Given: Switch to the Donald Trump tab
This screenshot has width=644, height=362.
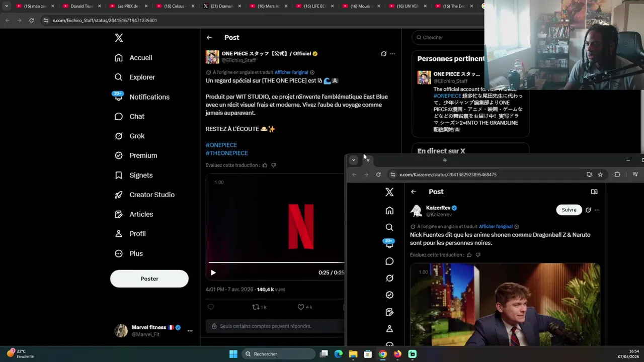Looking at the screenshot, I should [x=82, y=6].
